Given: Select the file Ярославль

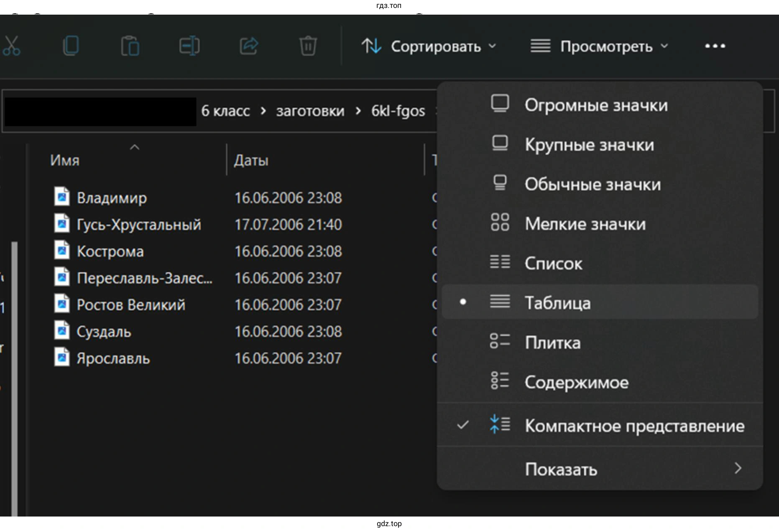Looking at the screenshot, I should (x=113, y=358).
